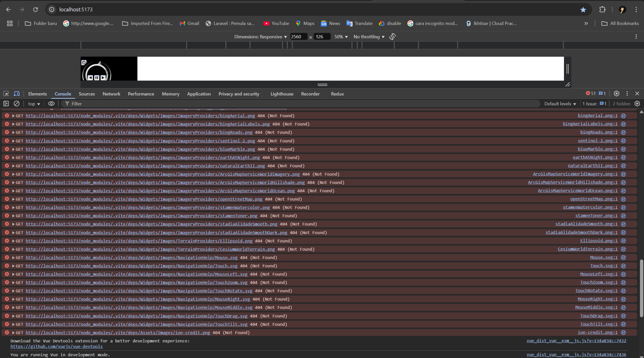Click the console vertical scrollbar thumb
This screenshot has width=644, height=358.
pyautogui.click(x=641, y=288)
